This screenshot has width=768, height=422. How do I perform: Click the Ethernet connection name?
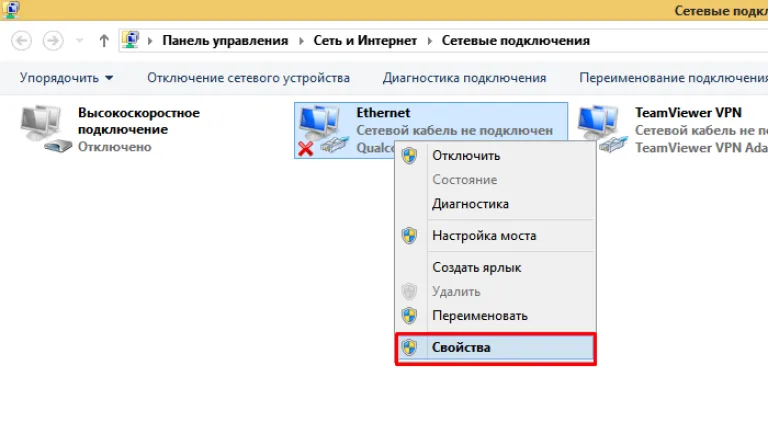(383, 113)
